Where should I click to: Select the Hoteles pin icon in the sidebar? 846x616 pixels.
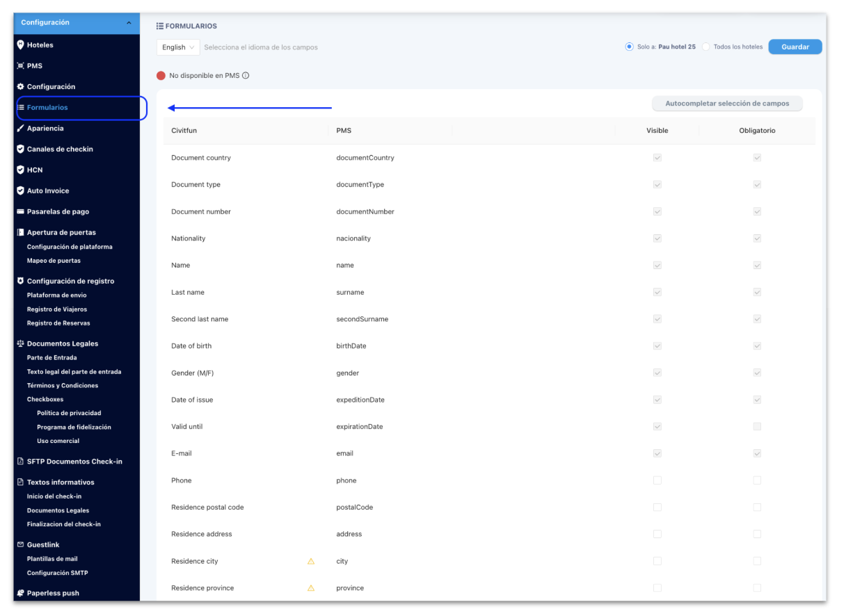(19, 44)
